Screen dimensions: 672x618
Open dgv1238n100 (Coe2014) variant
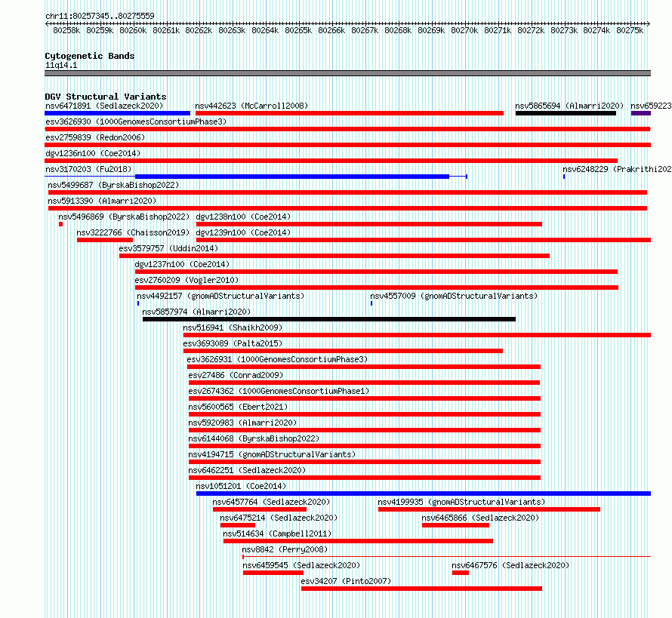(x=243, y=217)
